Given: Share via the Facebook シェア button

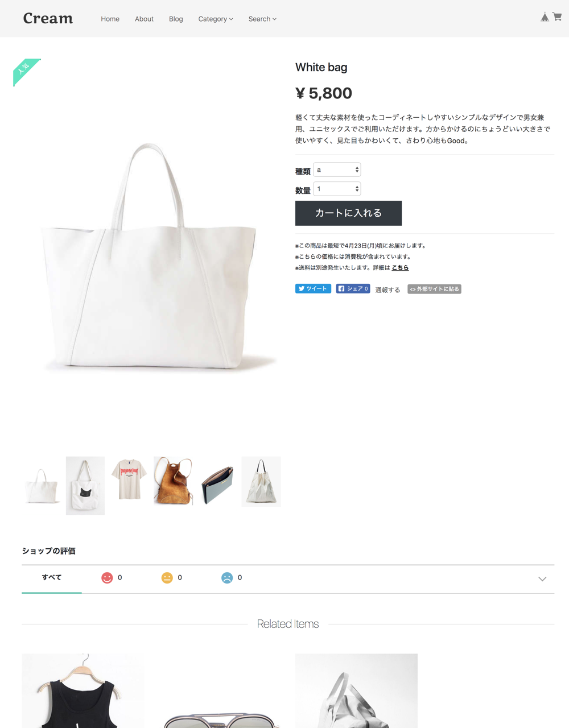Looking at the screenshot, I should tap(353, 289).
